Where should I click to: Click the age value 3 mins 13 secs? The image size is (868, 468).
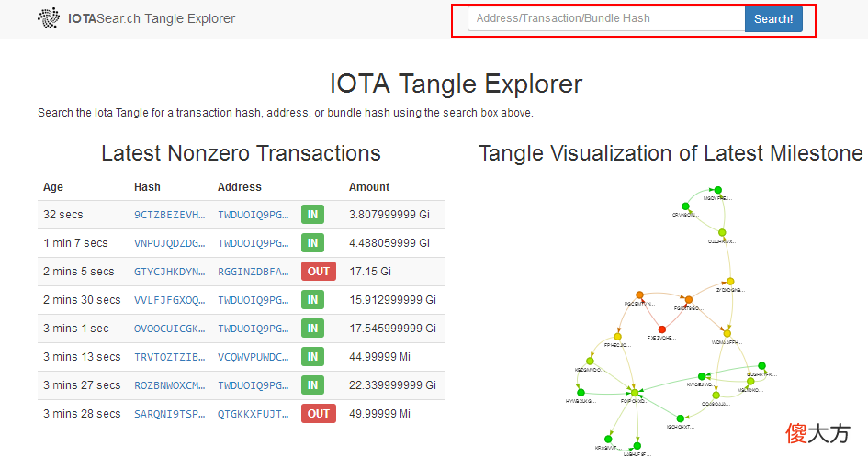click(x=82, y=357)
